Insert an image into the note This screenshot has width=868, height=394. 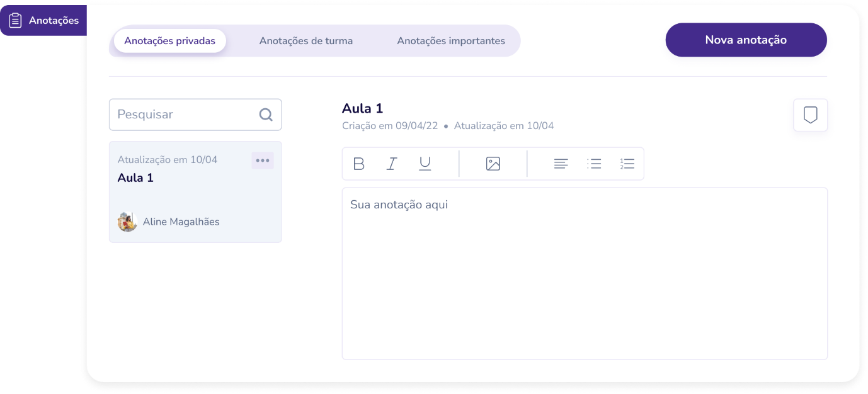point(493,164)
